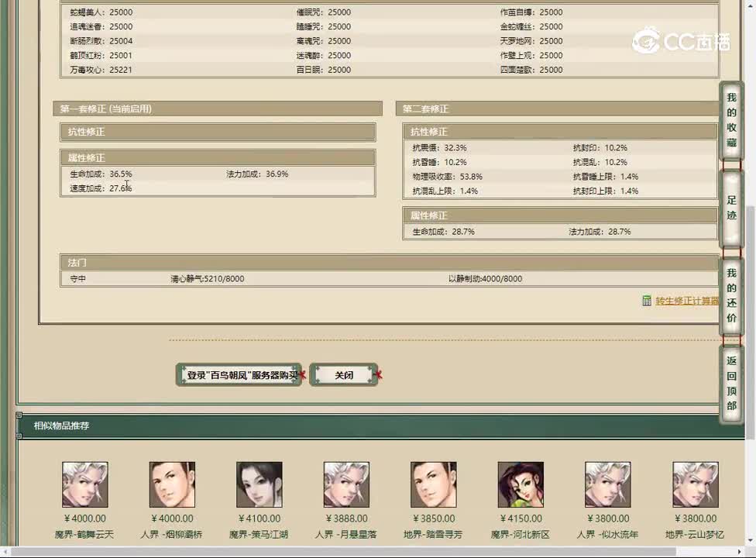Click the 登录"百鸟朝凤"服务器购买 button
Image resolution: width=756 pixels, height=558 pixels.
click(237, 374)
